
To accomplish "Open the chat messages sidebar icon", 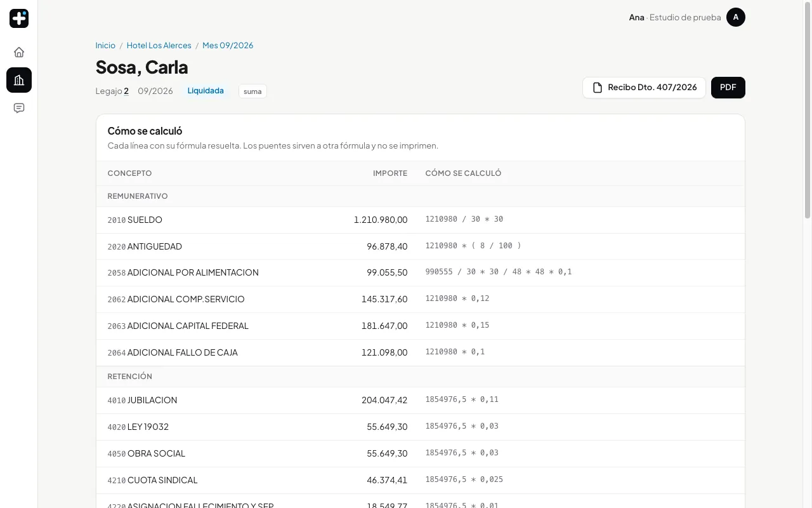I will (19, 108).
